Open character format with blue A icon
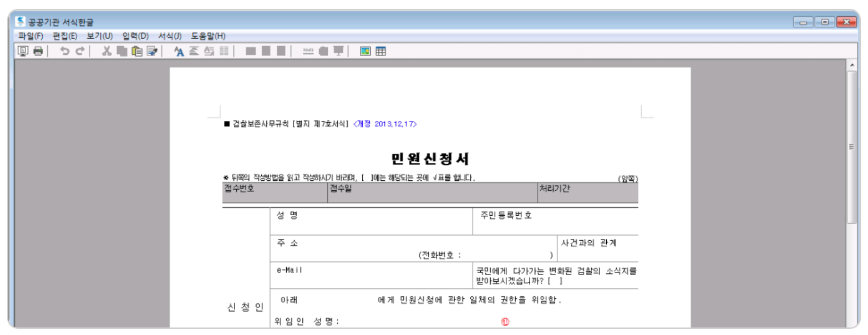 [x=179, y=51]
